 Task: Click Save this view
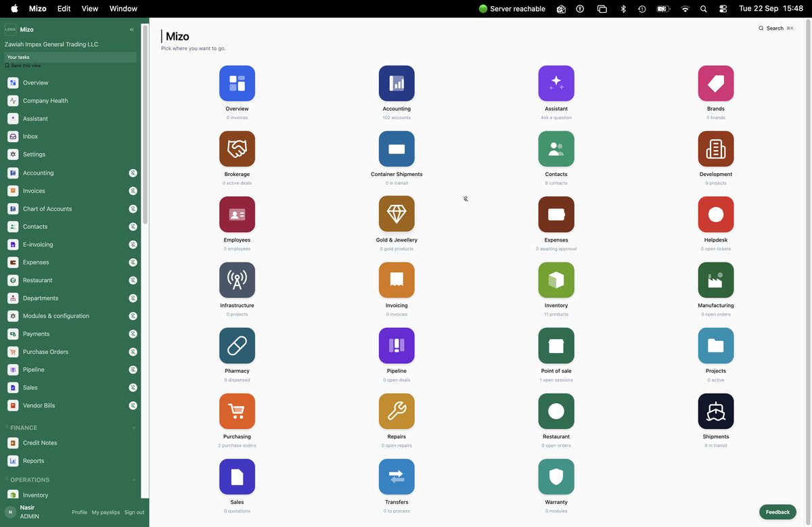24,66
